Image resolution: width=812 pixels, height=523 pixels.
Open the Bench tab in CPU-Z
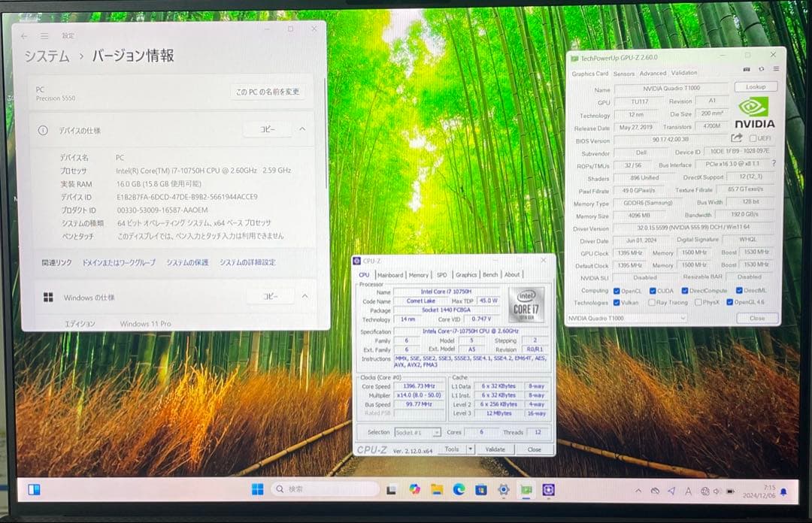[x=490, y=274]
